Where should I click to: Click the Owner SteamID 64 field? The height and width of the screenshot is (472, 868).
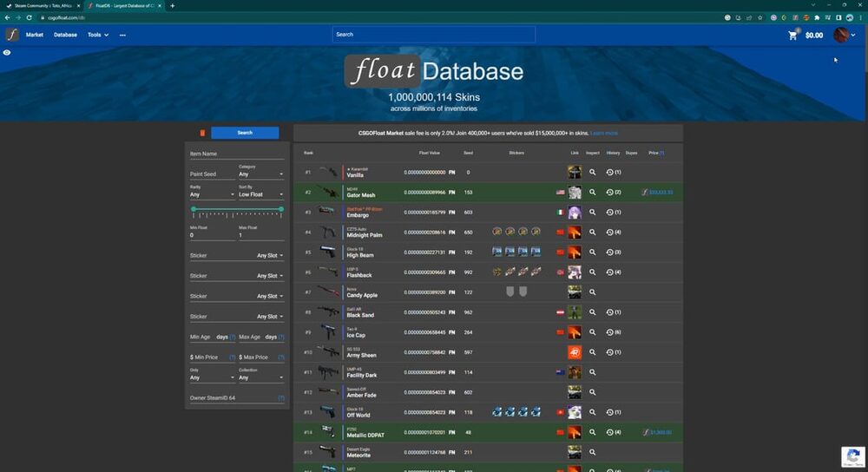(x=233, y=398)
